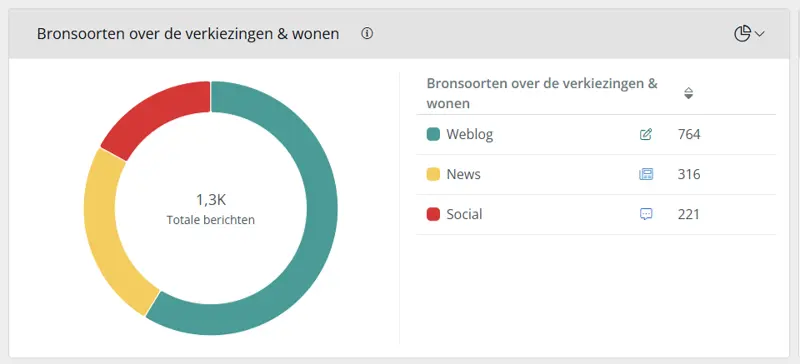Select the Social row label
Screen dimensions: 800x364
464,214
